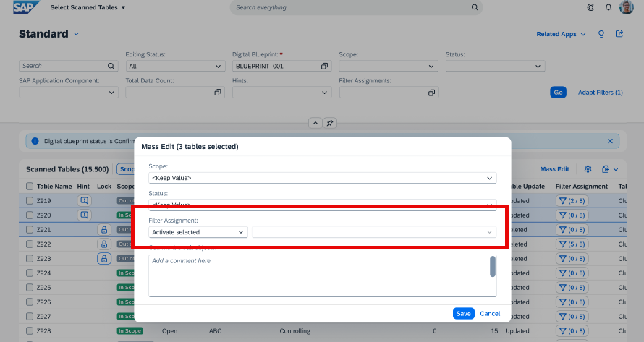
Task: Click the user profile avatar
Action: 627,7
